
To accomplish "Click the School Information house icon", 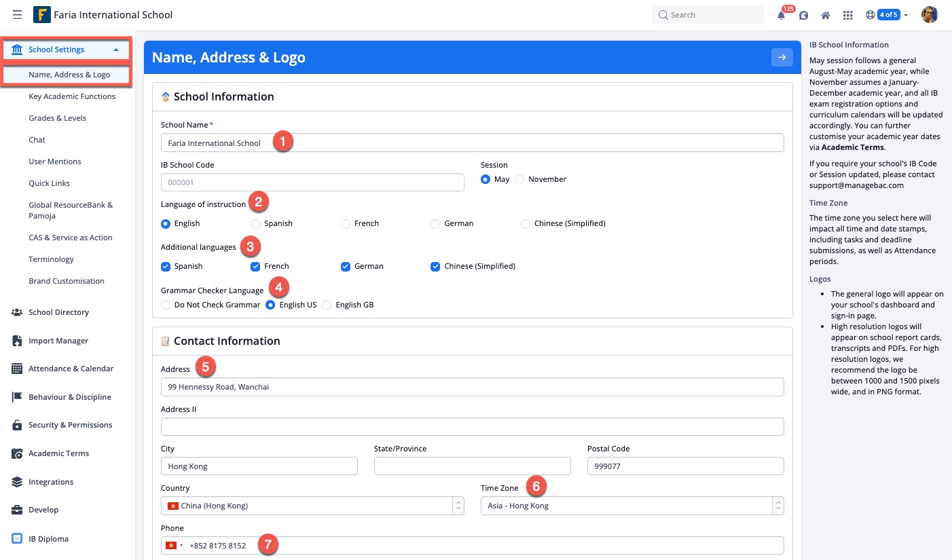I will tap(165, 97).
